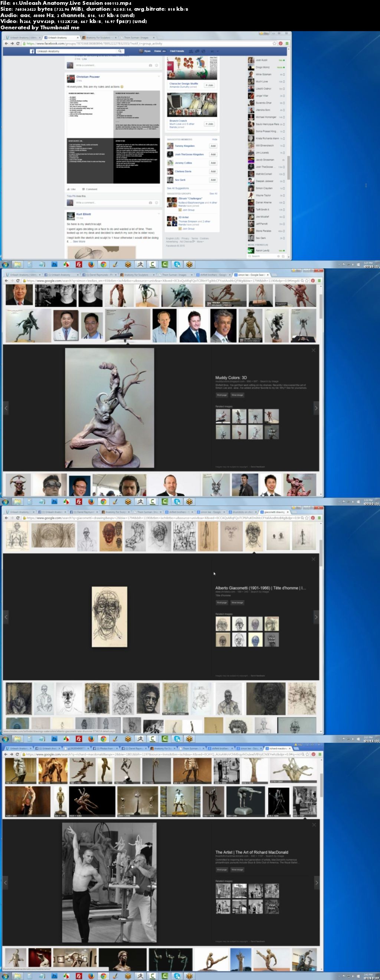Join the Character Design Shuffle group
This screenshot has height=980, width=380.
pos(209,85)
